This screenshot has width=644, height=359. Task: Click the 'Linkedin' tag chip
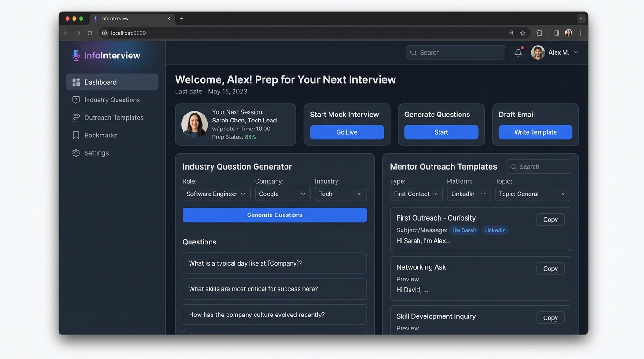click(495, 230)
